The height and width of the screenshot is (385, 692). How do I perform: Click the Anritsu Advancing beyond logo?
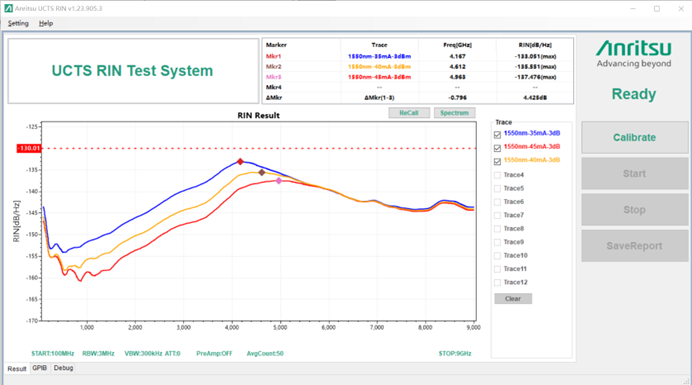pyautogui.click(x=634, y=54)
